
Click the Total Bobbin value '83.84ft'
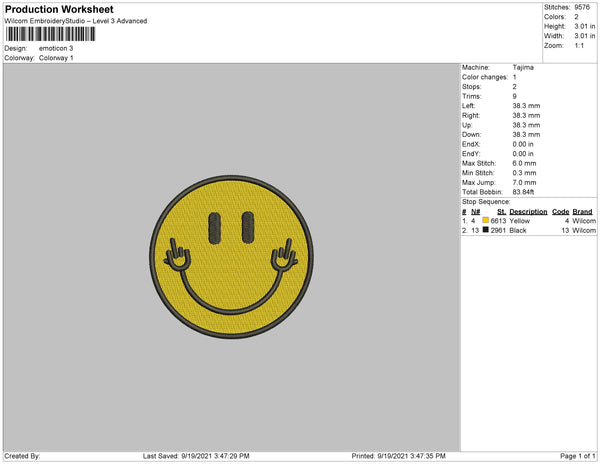pos(523,192)
